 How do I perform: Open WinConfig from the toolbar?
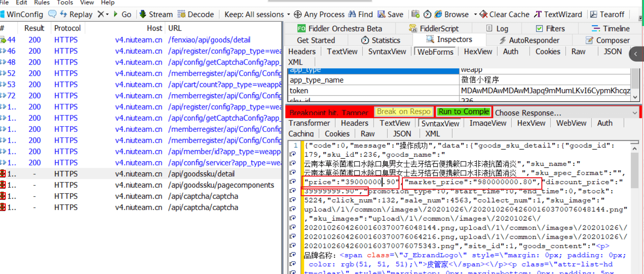pyautogui.click(x=22, y=14)
